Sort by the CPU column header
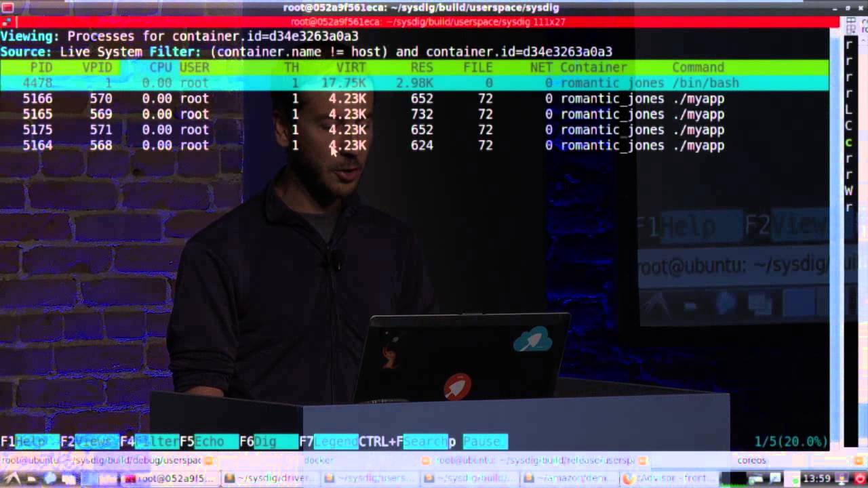The width and height of the screenshot is (868, 488). pyautogui.click(x=161, y=67)
